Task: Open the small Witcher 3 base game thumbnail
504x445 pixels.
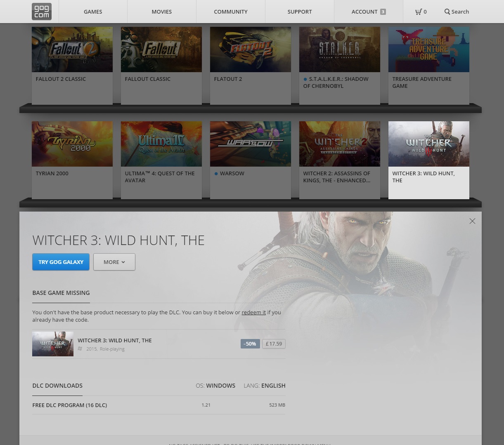Action: pyautogui.click(x=53, y=344)
